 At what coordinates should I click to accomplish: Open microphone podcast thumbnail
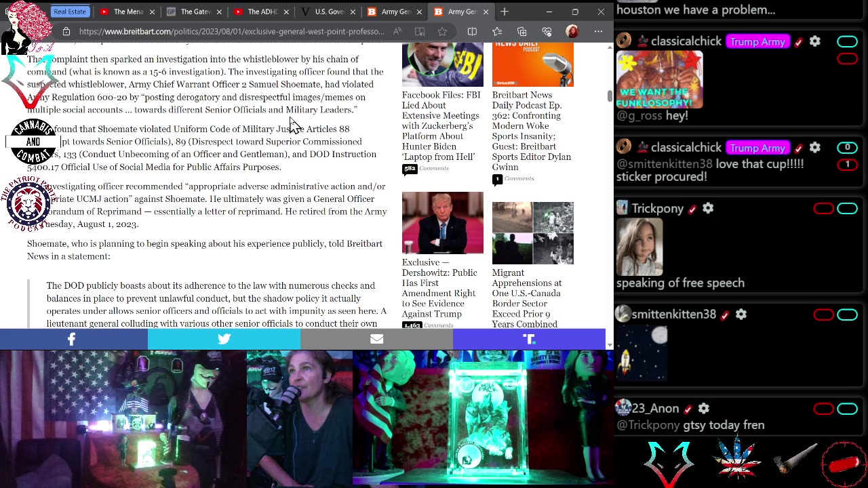pyautogui.click(x=532, y=65)
